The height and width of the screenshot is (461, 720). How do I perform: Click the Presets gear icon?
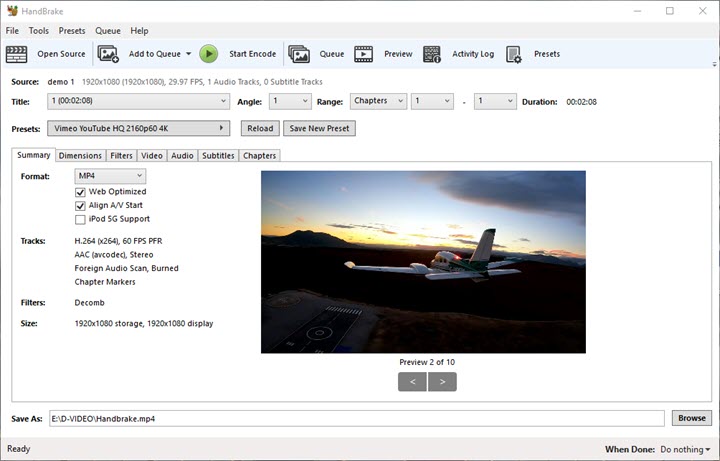pos(514,54)
